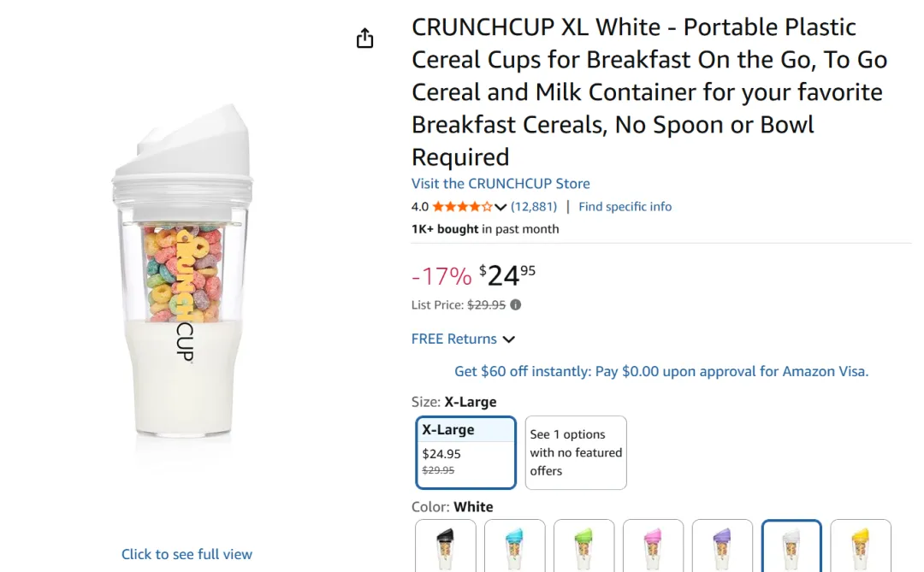Click the star rating icons
This screenshot has width=924, height=572.
click(x=462, y=207)
